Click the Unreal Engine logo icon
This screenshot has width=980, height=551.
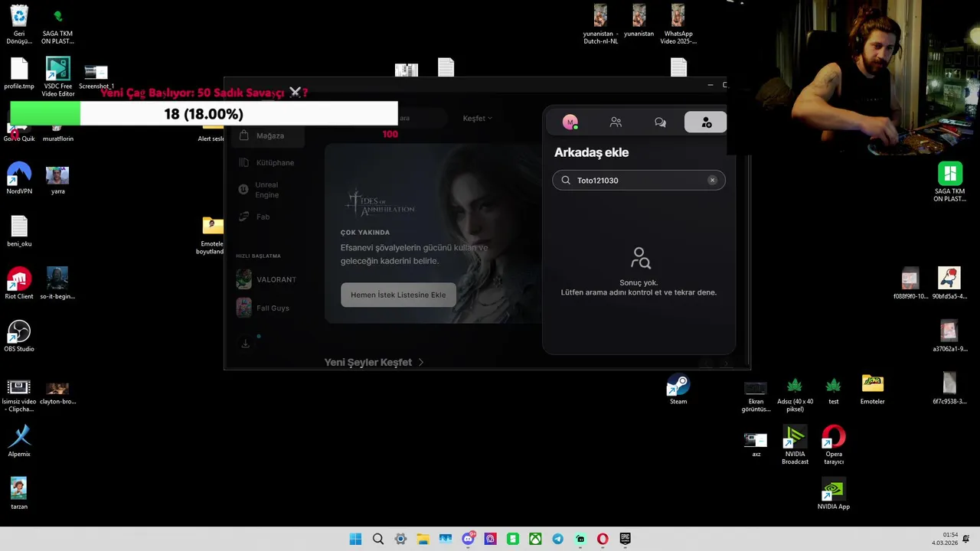[x=243, y=189]
